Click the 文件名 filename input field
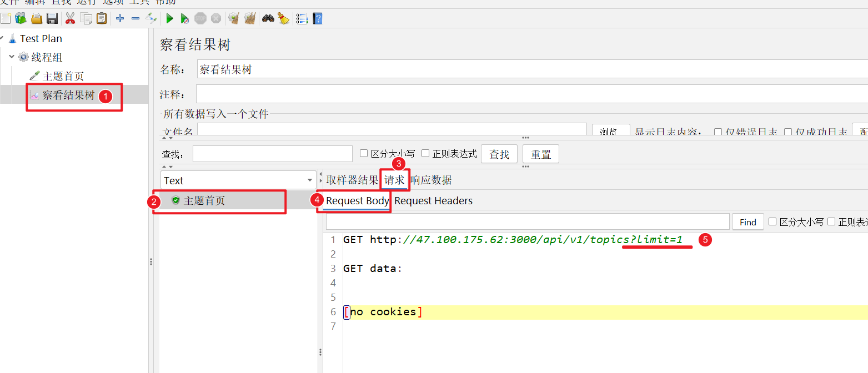Image resolution: width=868 pixels, height=373 pixels. pyautogui.click(x=392, y=130)
